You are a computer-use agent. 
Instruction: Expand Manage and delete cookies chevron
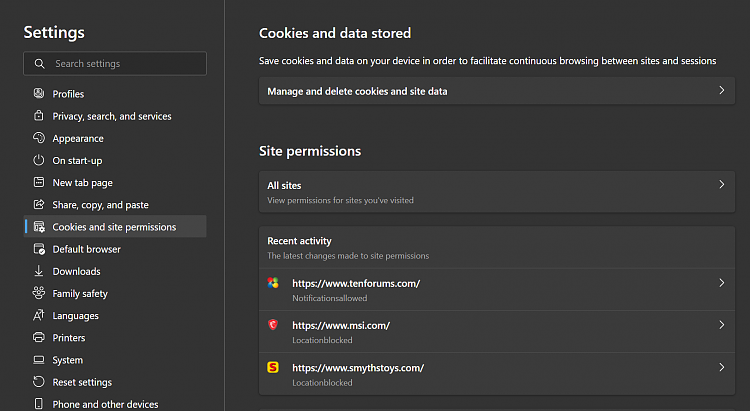click(722, 90)
